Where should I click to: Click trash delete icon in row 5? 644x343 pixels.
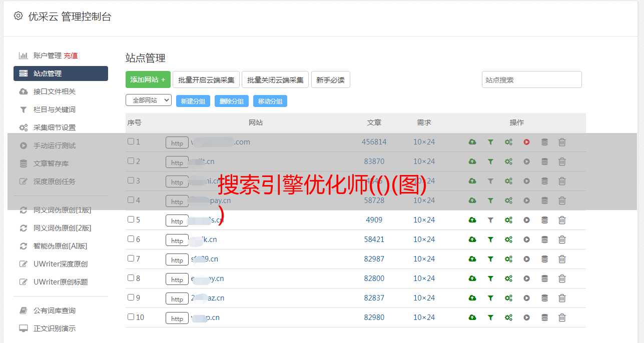562,220
